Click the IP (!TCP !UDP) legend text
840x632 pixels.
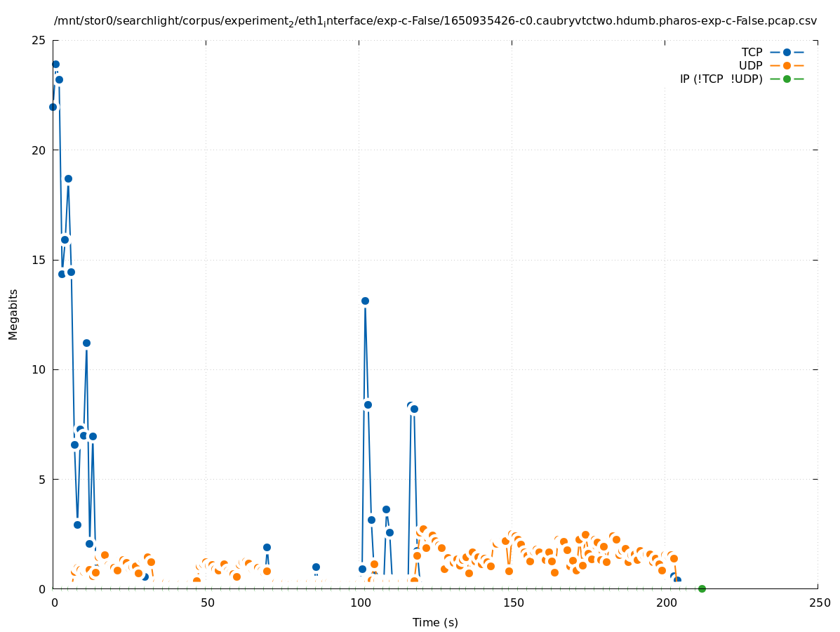pos(721,79)
